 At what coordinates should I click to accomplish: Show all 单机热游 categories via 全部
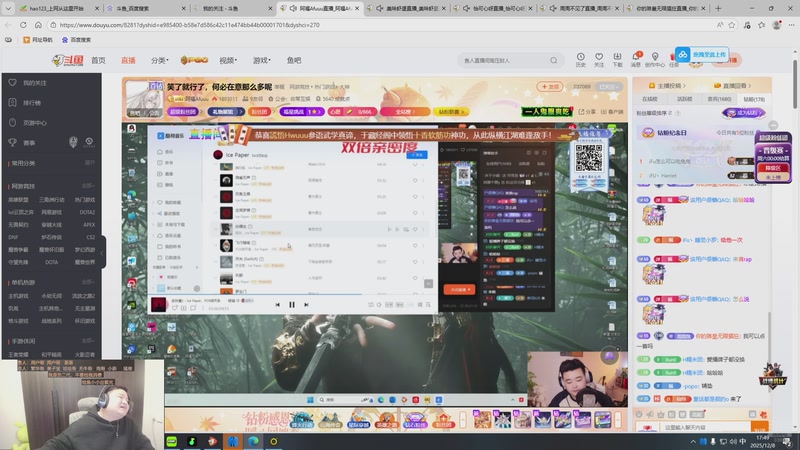(x=88, y=282)
